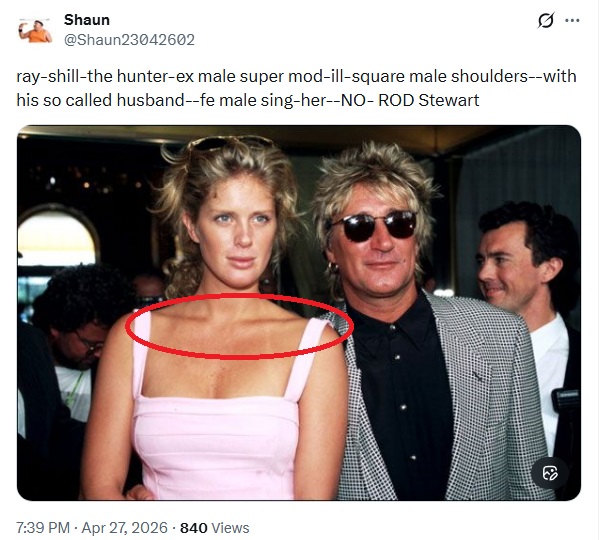Click the arched window in the photo background
Image resolution: width=603 pixels, height=540 pixels.
coord(57,238)
